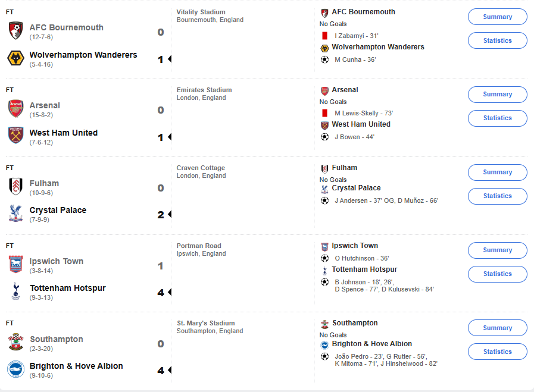Open Summary for Bournemouth vs Wolves
This screenshot has height=392, width=534.
click(x=497, y=17)
